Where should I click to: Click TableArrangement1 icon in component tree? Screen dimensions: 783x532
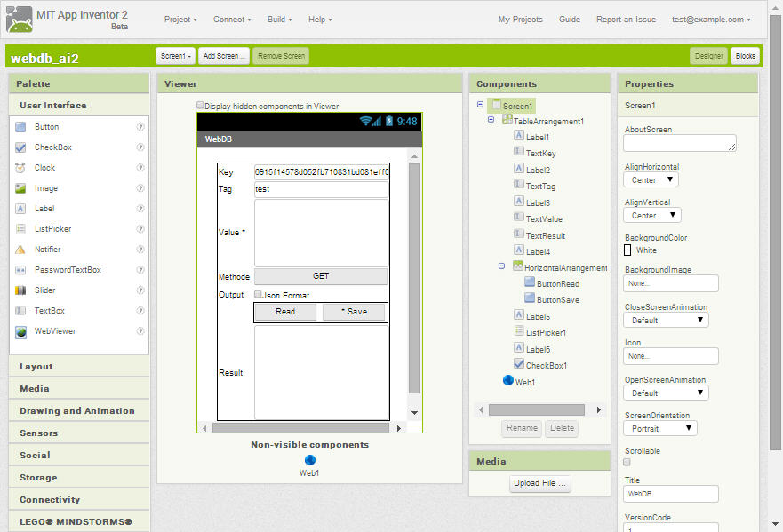[507, 120]
